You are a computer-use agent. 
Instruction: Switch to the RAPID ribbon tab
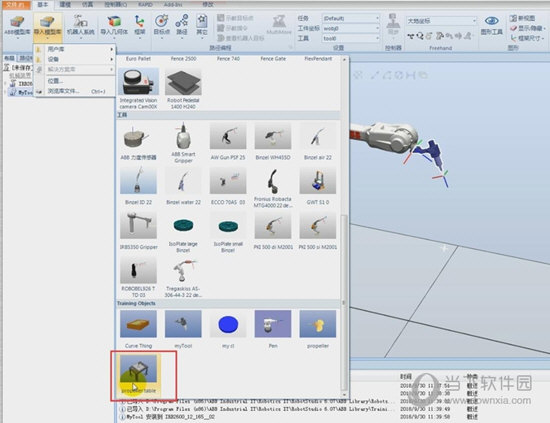pos(145,5)
